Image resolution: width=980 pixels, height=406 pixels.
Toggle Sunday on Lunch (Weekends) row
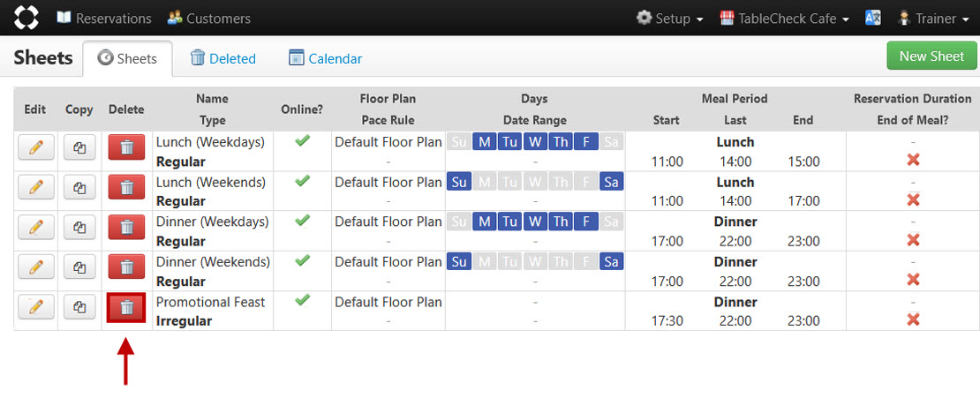pos(459,182)
